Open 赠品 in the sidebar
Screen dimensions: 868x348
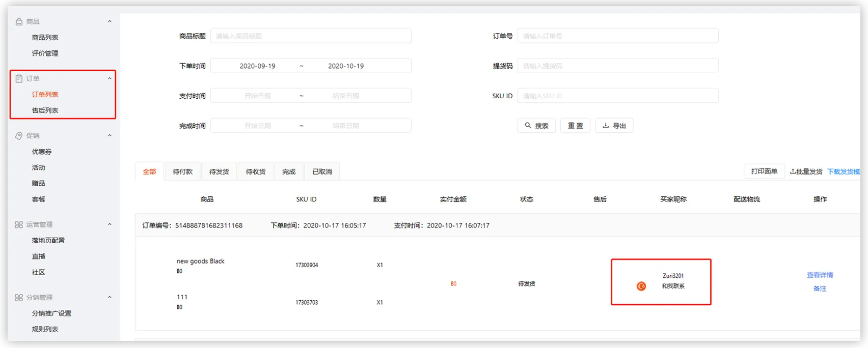click(x=38, y=183)
